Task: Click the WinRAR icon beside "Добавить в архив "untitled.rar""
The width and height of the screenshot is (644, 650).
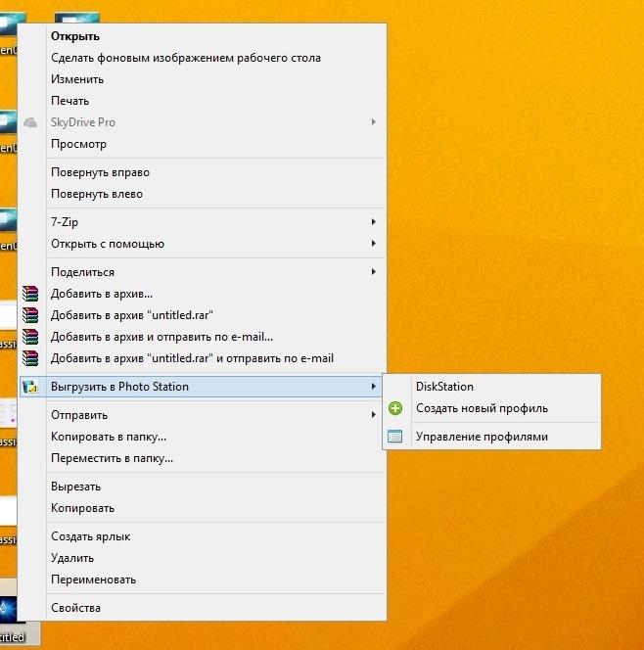Action: 30,315
